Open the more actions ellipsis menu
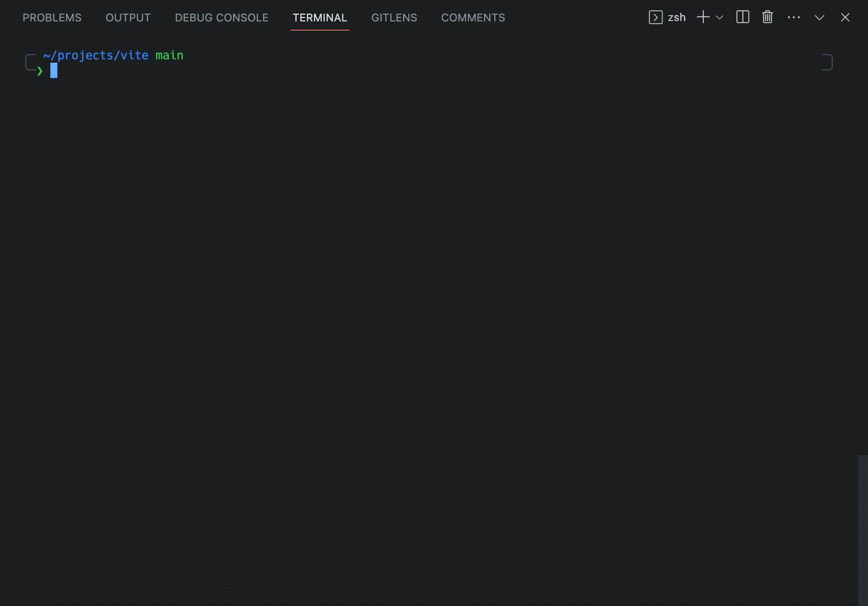 [794, 17]
